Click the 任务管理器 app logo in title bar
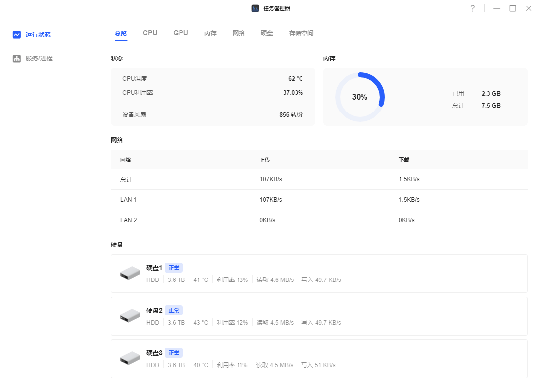Viewport: 541px width, 392px height. coord(255,8)
